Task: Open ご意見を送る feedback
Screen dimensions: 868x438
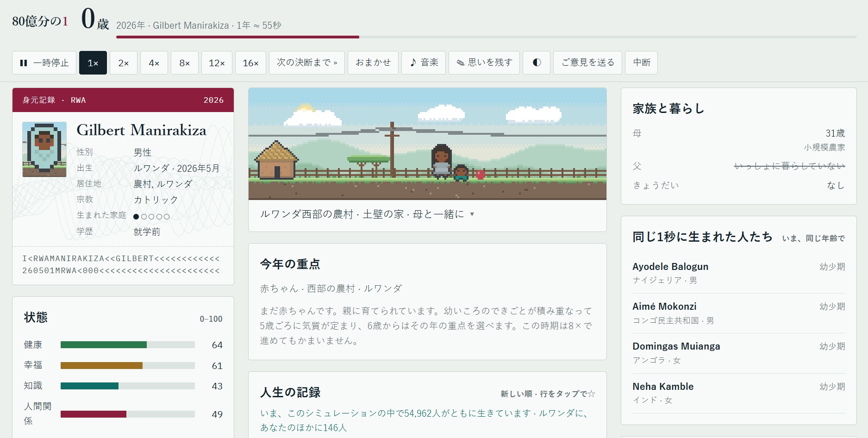Action: click(x=587, y=63)
